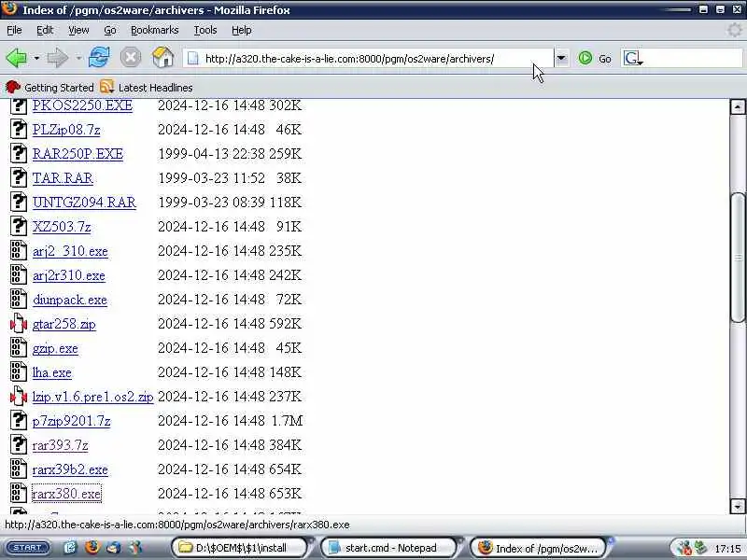The height and width of the screenshot is (560, 747).
Task: Click the green Back arrow button
Action: pyautogui.click(x=17, y=58)
